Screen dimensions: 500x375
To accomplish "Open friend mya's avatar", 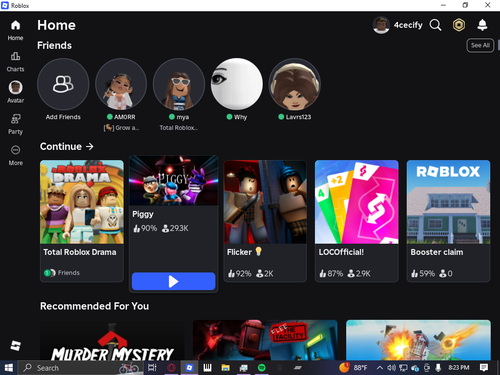I will coord(179,84).
